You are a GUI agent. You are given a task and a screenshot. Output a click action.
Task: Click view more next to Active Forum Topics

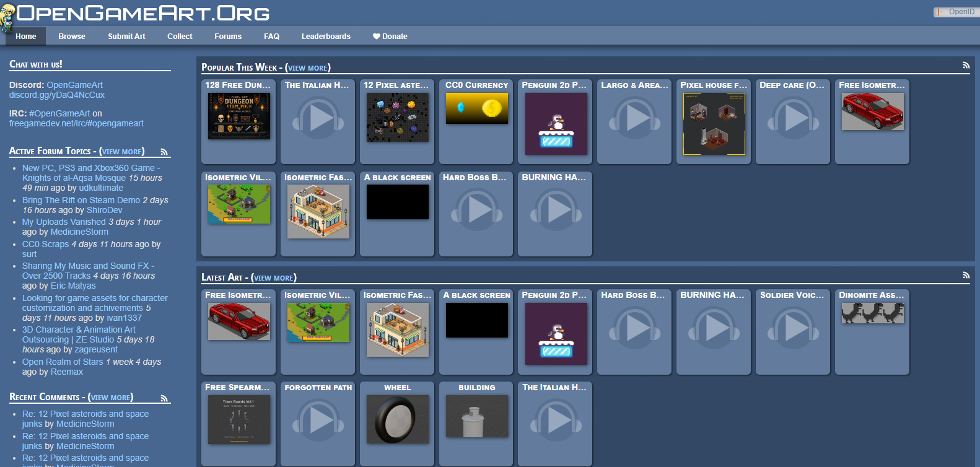(x=122, y=151)
